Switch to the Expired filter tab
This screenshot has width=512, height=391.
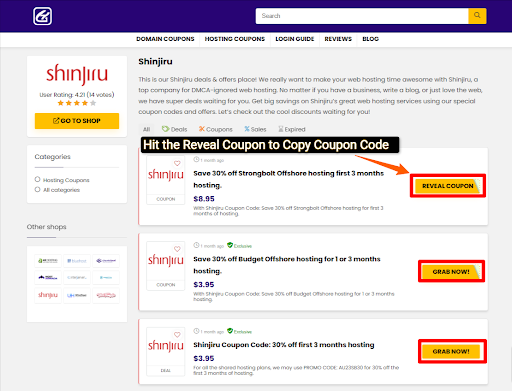[x=292, y=129]
